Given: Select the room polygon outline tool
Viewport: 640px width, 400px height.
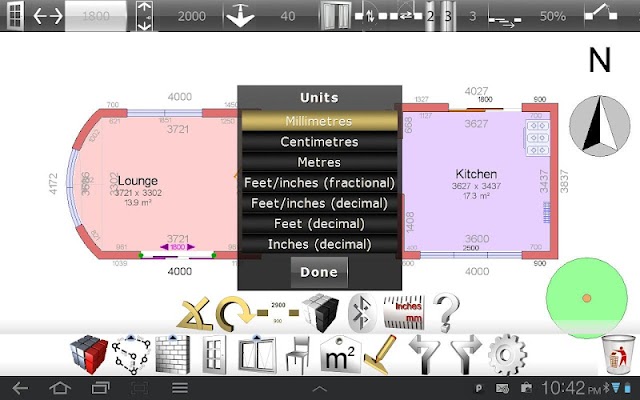Looking at the screenshot, I should click(131, 354).
